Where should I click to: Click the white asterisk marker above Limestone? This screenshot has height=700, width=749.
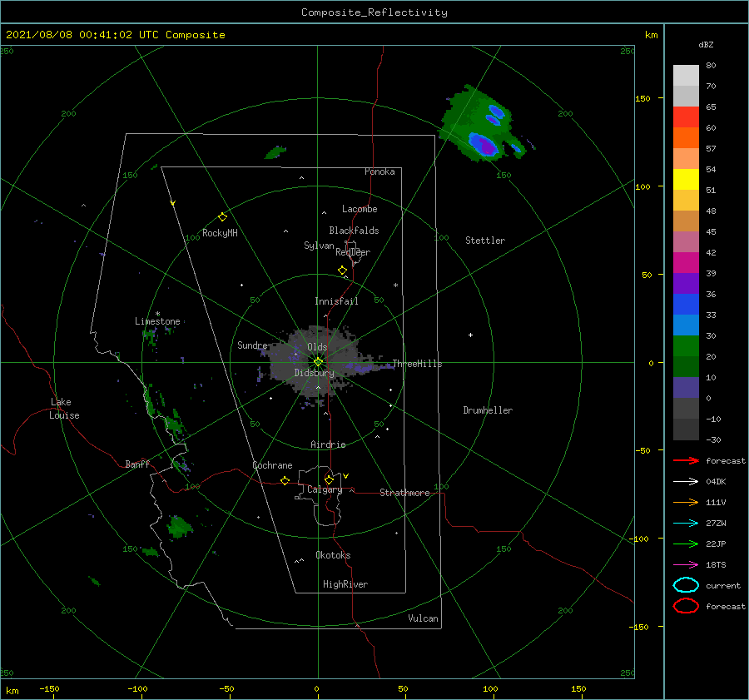click(x=157, y=314)
